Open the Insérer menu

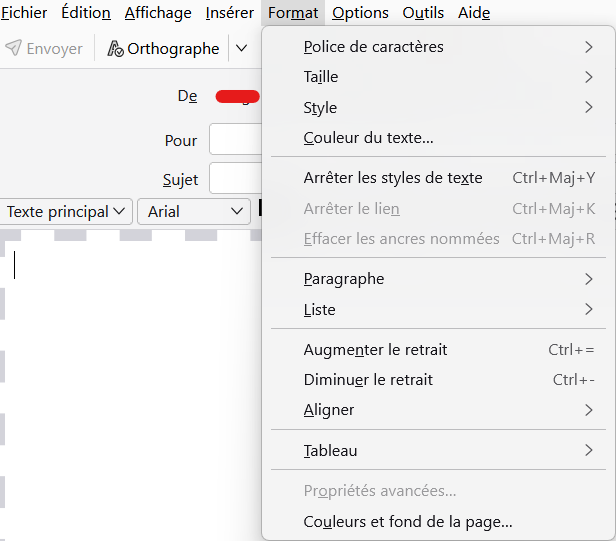pyautogui.click(x=230, y=13)
